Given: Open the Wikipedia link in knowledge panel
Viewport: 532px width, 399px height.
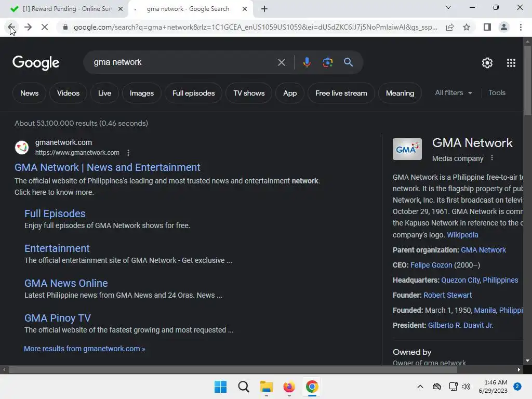Looking at the screenshot, I should (x=462, y=235).
